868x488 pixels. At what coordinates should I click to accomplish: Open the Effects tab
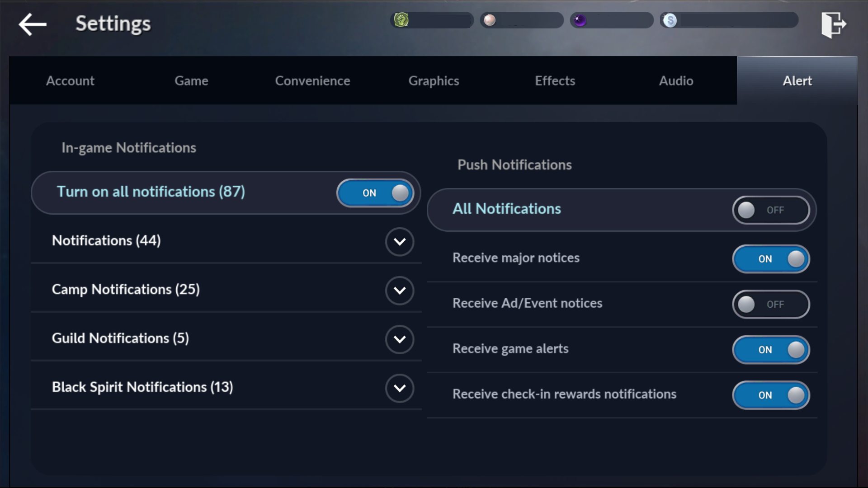[555, 81]
